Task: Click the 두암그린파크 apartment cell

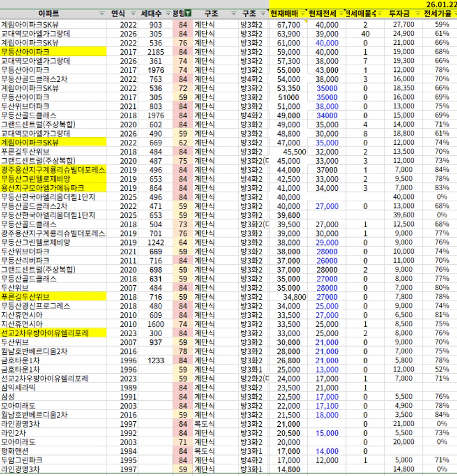Action: (x=54, y=460)
